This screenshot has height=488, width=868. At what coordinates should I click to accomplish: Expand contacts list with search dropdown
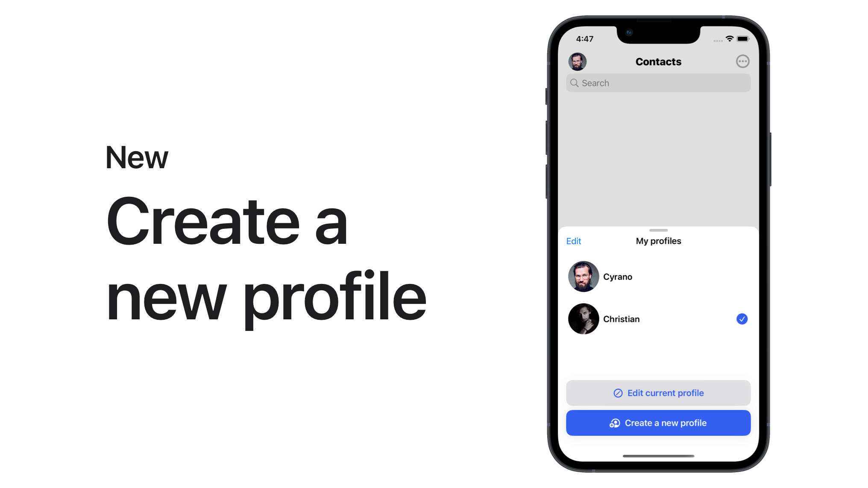click(x=659, y=83)
